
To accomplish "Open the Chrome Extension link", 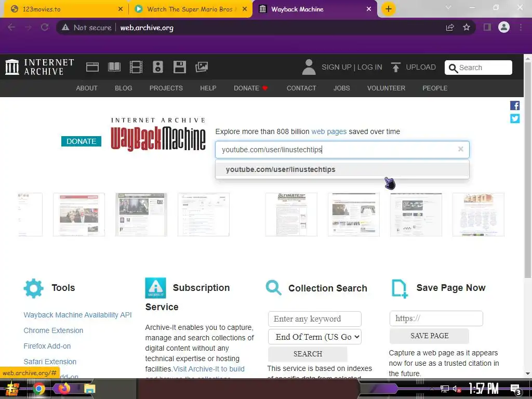I will click(x=54, y=330).
